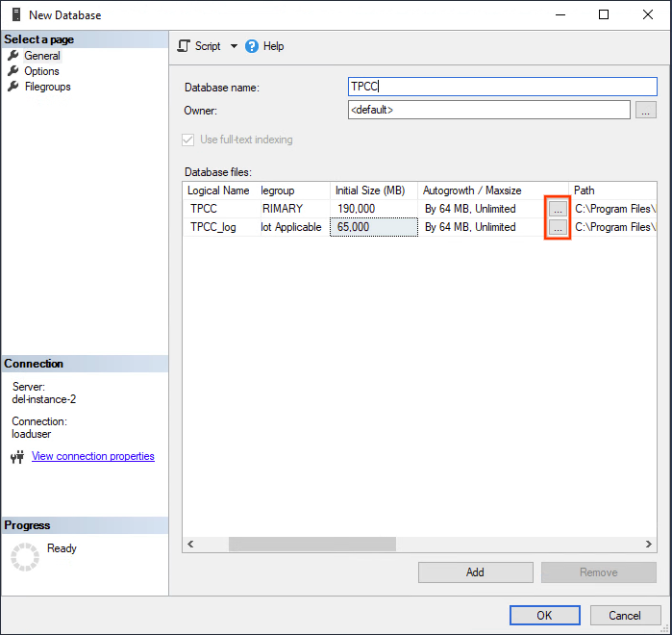The height and width of the screenshot is (635, 672).
Task: Click the Help question mark icon
Action: point(253,46)
